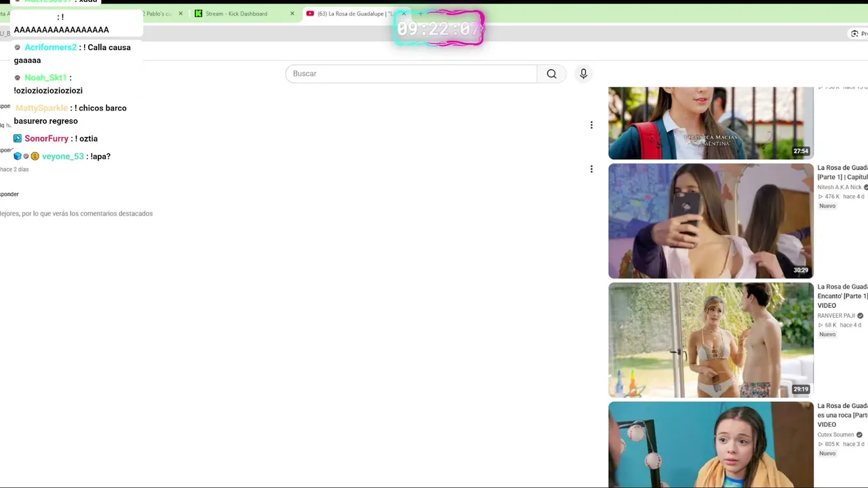Open the upper three-dot comment menu
Image resolution: width=868 pixels, height=488 pixels.
pos(591,125)
